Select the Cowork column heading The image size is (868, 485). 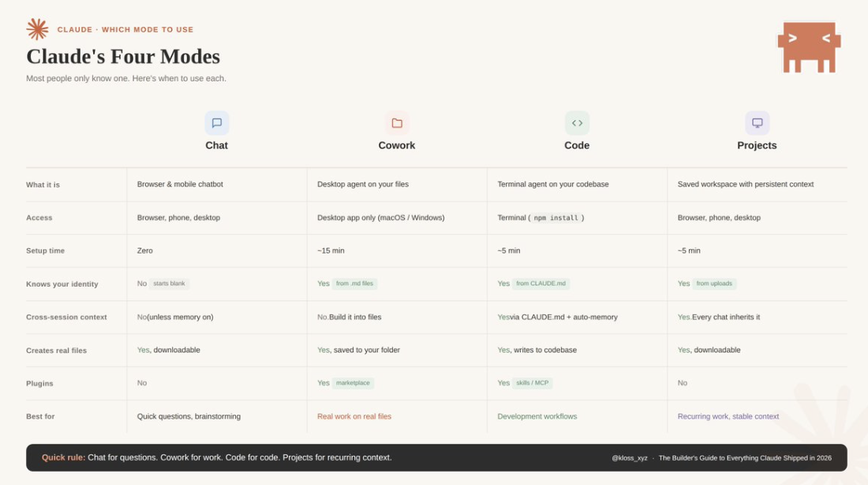(x=397, y=145)
